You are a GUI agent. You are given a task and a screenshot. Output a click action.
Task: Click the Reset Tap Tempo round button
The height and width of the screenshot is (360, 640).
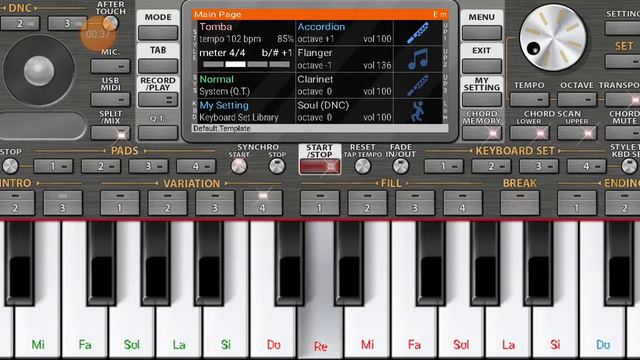pyautogui.click(x=362, y=166)
